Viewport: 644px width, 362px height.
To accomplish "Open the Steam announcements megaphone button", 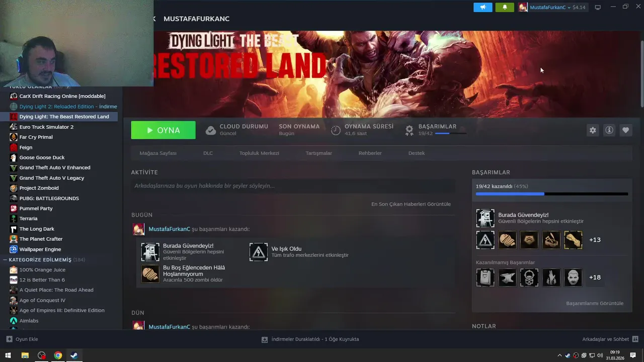I will [482, 7].
